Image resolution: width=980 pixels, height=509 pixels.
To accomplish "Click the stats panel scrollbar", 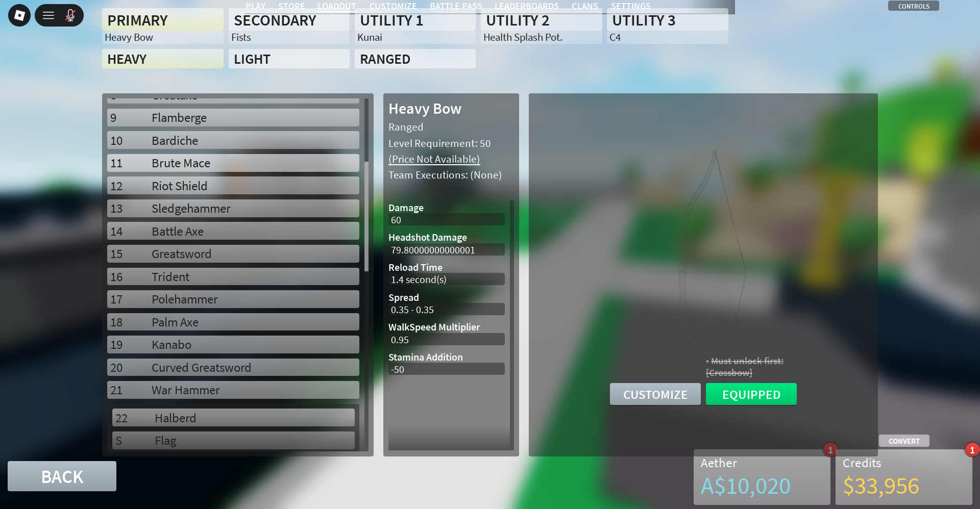I will point(512,325).
